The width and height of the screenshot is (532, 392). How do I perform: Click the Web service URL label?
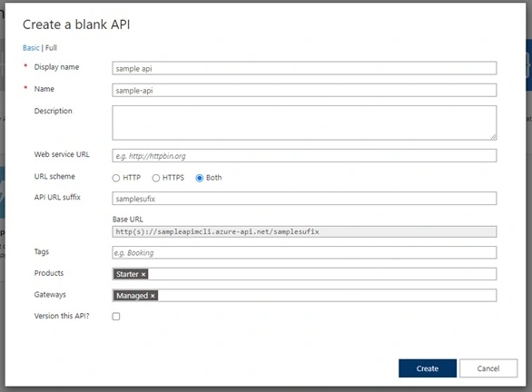point(62,154)
